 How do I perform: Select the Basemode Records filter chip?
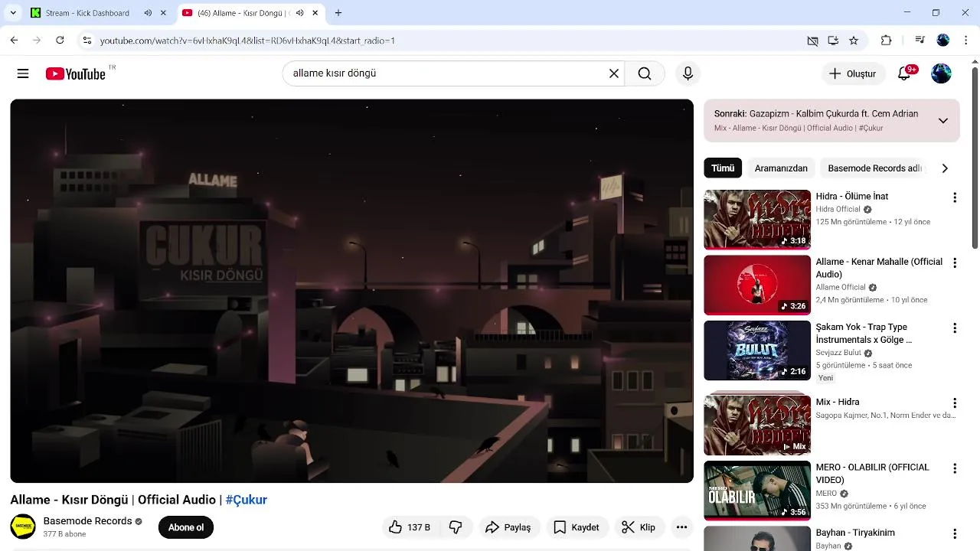tap(874, 168)
